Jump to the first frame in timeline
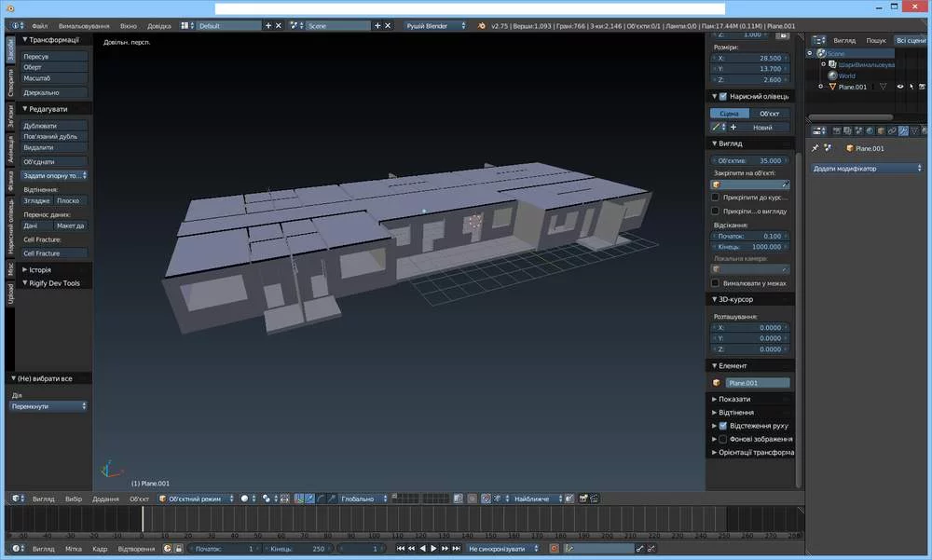The width and height of the screenshot is (932, 560). pyautogui.click(x=401, y=549)
